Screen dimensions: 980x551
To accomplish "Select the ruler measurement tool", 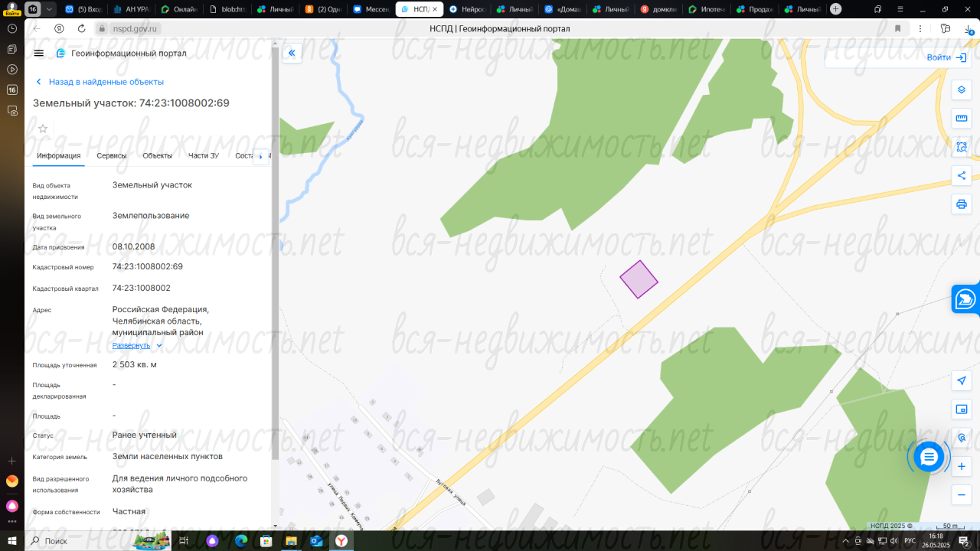I will pos(962,119).
